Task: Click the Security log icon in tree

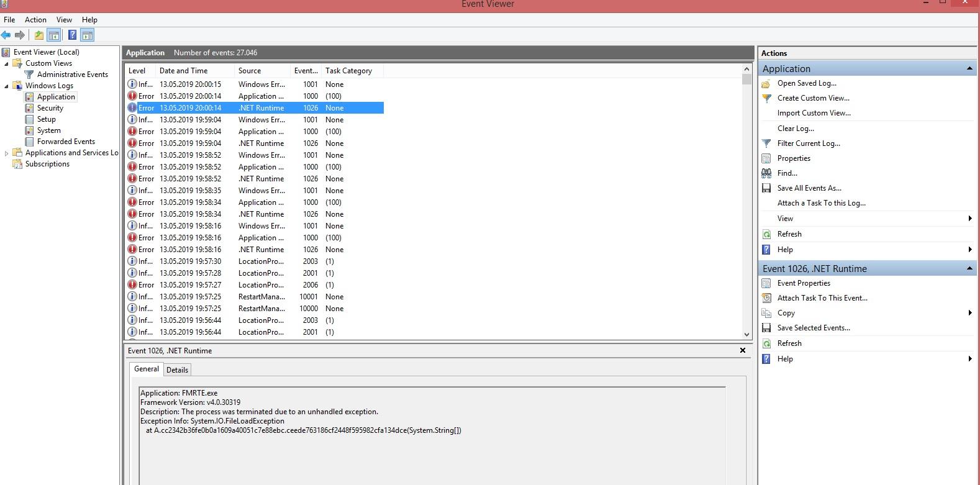Action: (x=29, y=108)
